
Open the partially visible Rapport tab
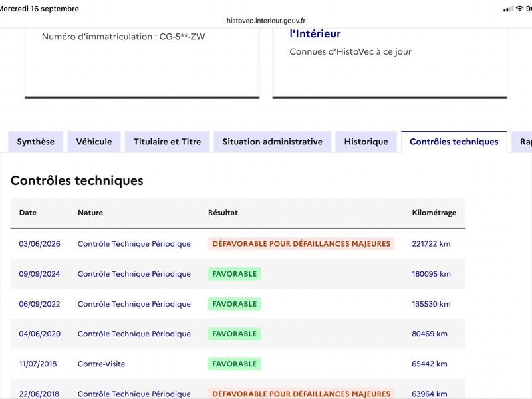point(523,142)
